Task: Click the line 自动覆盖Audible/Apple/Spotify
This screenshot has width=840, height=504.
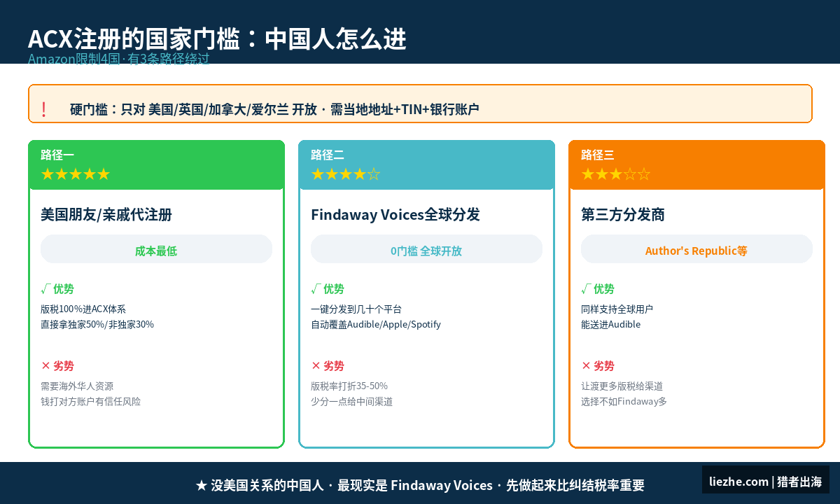Action: [376, 324]
